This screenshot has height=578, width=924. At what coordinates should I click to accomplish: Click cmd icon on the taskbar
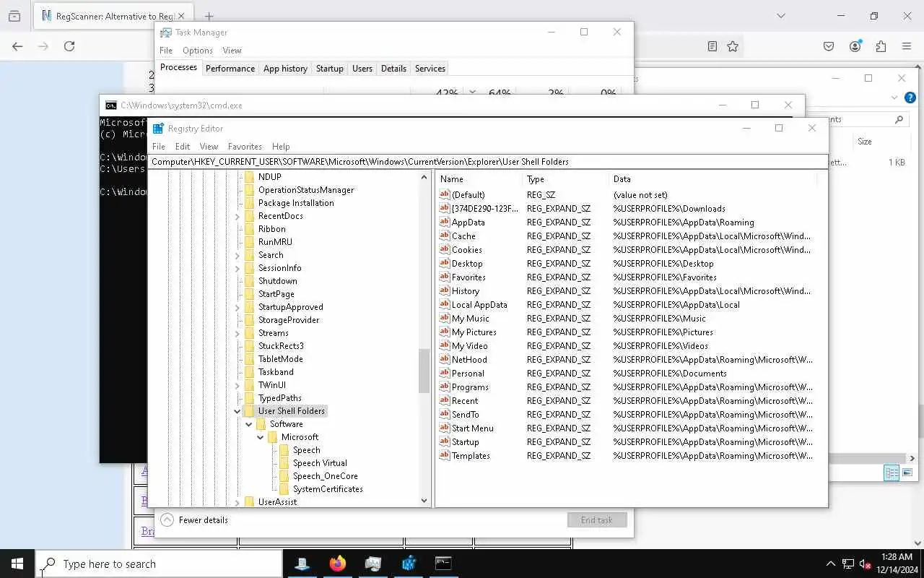pos(443,564)
